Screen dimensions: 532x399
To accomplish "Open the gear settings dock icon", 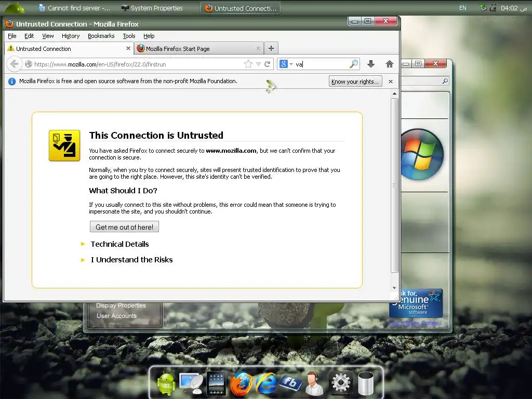I will point(341,383).
